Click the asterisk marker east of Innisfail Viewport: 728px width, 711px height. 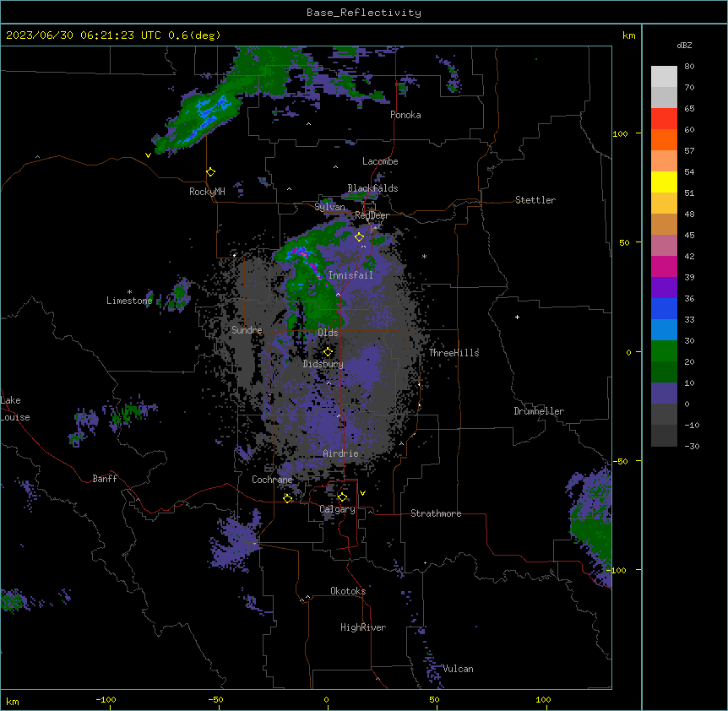tap(424, 256)
